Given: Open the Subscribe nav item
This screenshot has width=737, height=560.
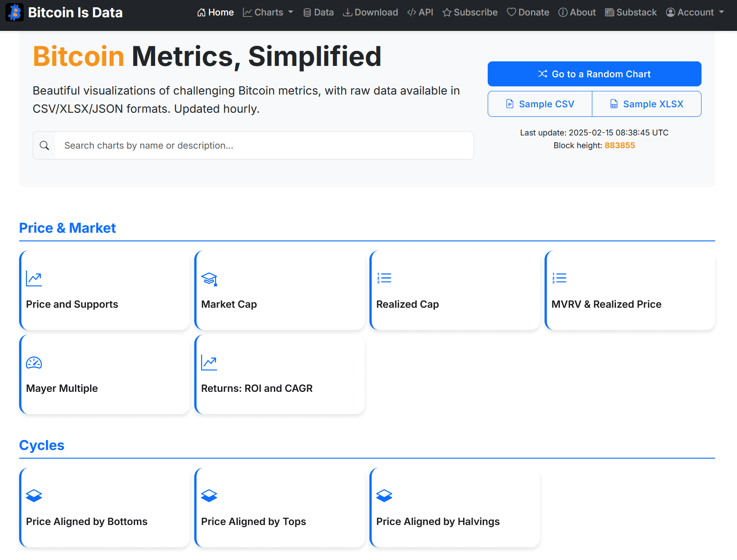Looking at the screenshot, I should pos(470,12).
